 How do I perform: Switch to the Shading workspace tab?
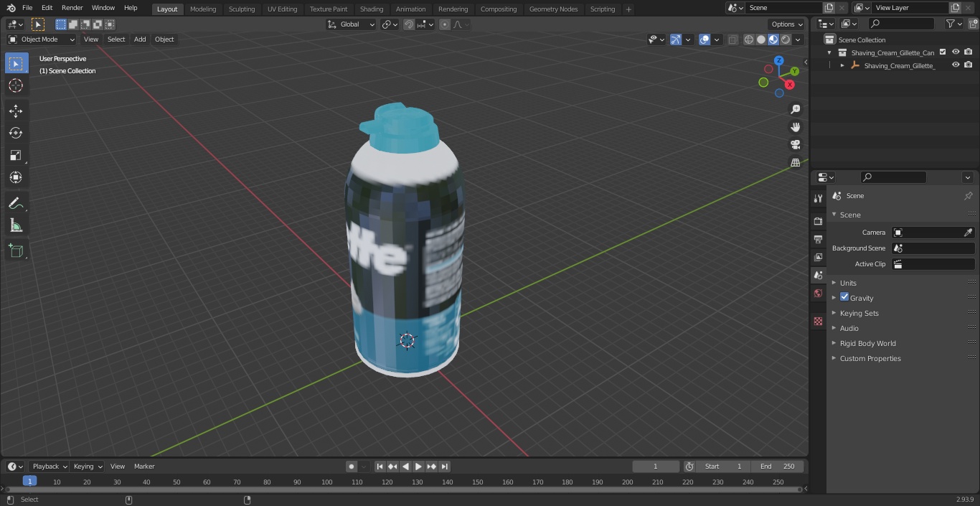[371, 9]
